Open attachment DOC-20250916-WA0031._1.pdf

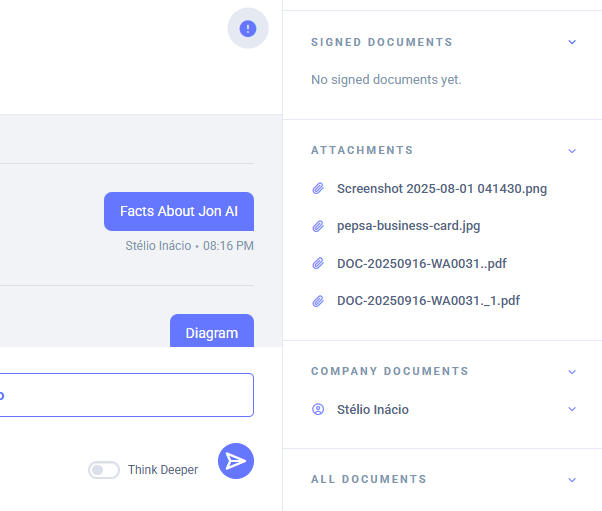pyautogui.click(x=428, y=301)
